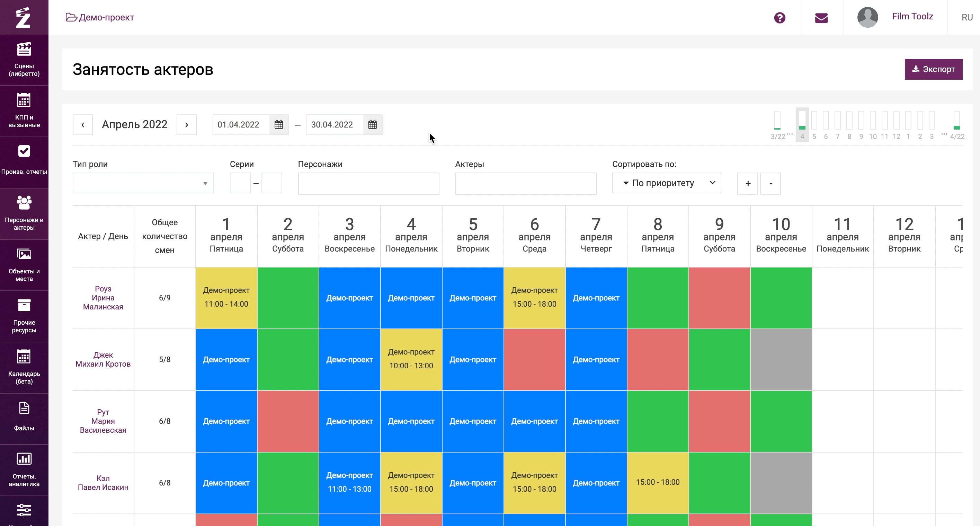Click Роуз cell 15:00 - 18:00 on 6 апреля

pos(535,298)
